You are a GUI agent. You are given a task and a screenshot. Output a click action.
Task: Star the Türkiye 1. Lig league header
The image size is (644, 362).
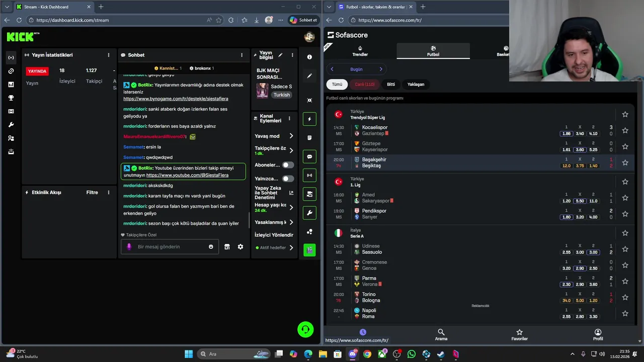(x=625, y=182)
